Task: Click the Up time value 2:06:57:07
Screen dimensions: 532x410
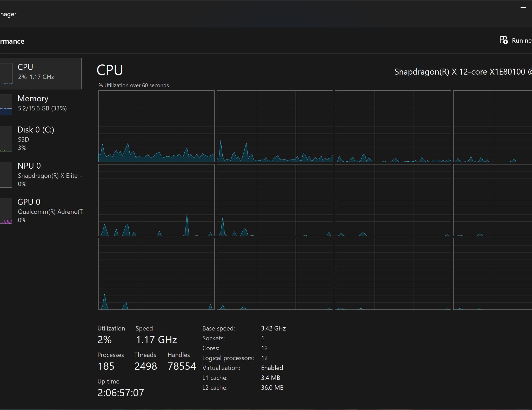Action: (x=121, y=393)
